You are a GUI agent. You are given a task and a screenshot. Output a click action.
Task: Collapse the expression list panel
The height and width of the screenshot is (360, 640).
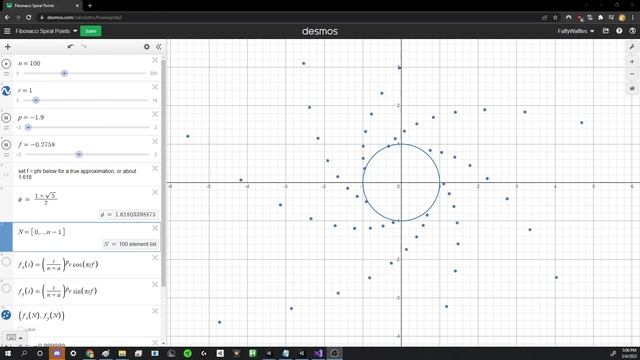(159, 47)
